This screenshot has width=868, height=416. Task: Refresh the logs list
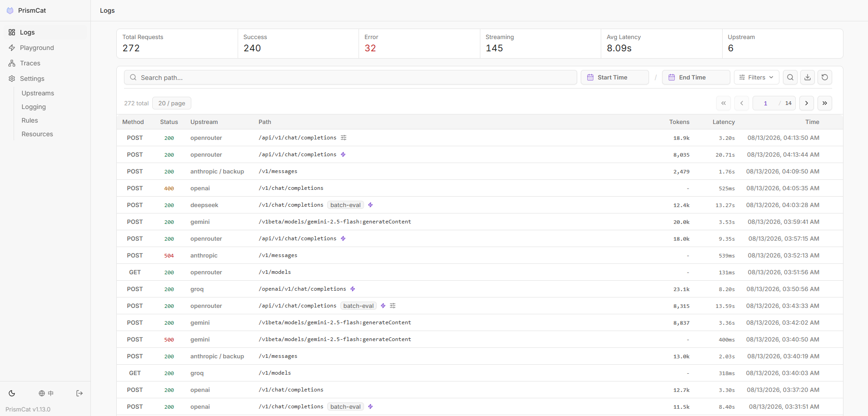[x=825, y=77]
